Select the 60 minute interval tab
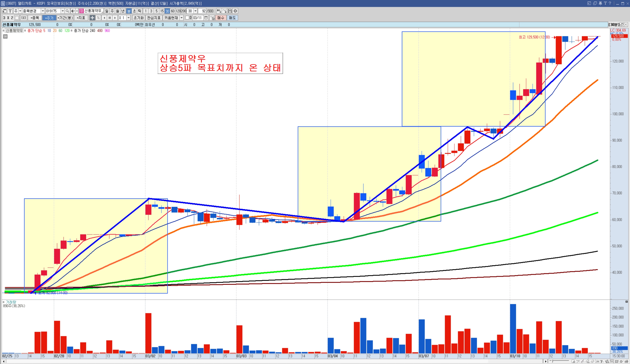 (172, 11)
